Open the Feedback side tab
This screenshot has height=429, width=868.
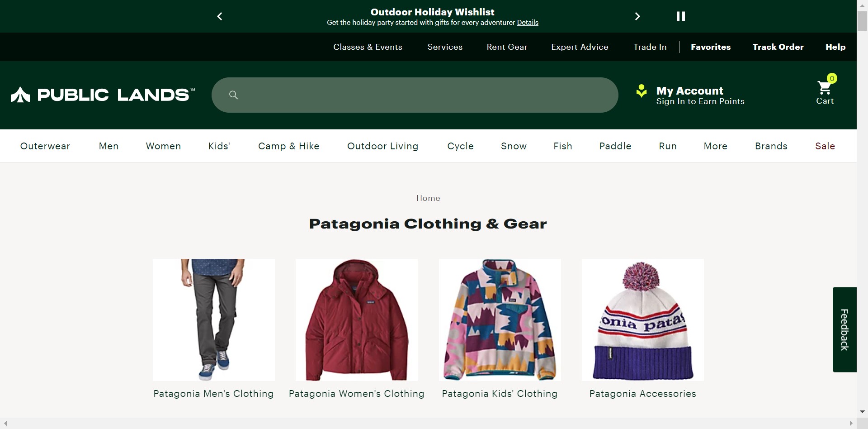click(844, 329)
